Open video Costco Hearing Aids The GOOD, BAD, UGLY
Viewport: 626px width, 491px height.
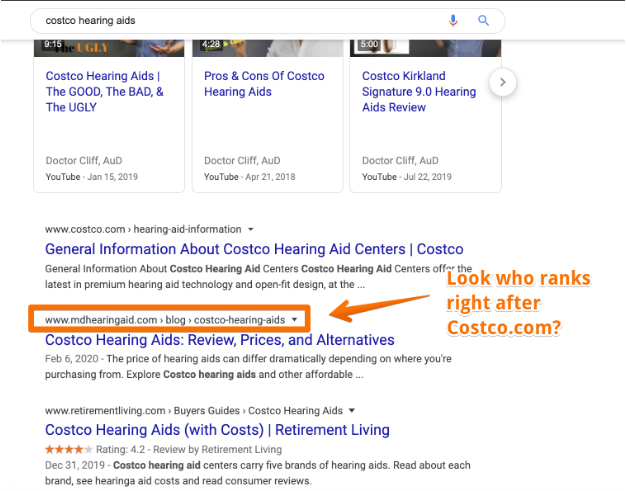coord(105,91)
